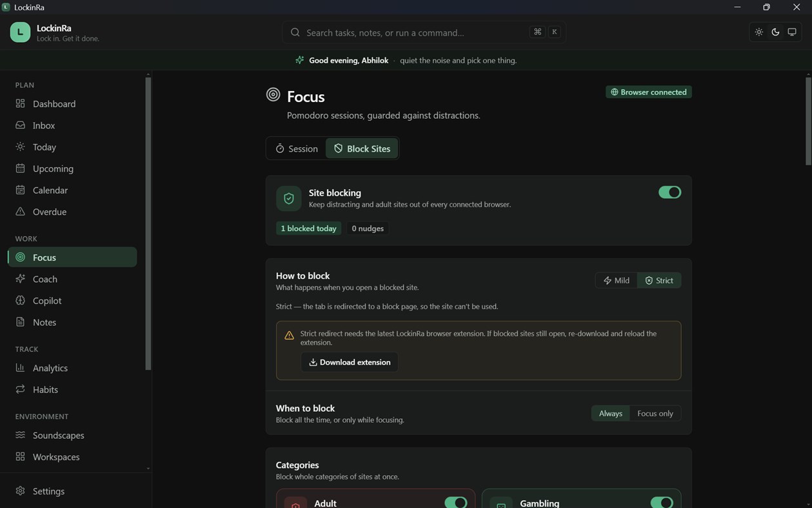Open Inbox from sidebar
The width and height of the screenshot is (812, 508).
click(72, 125)
